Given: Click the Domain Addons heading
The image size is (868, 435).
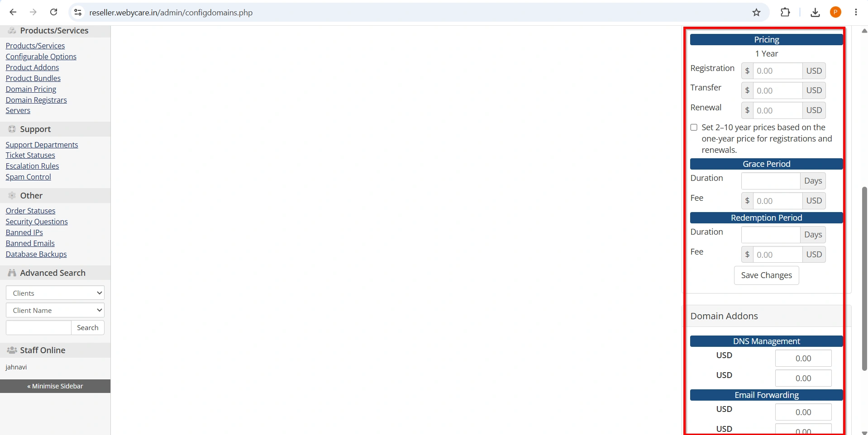Looking at the screenshot, I should click(x=724, y=316).
